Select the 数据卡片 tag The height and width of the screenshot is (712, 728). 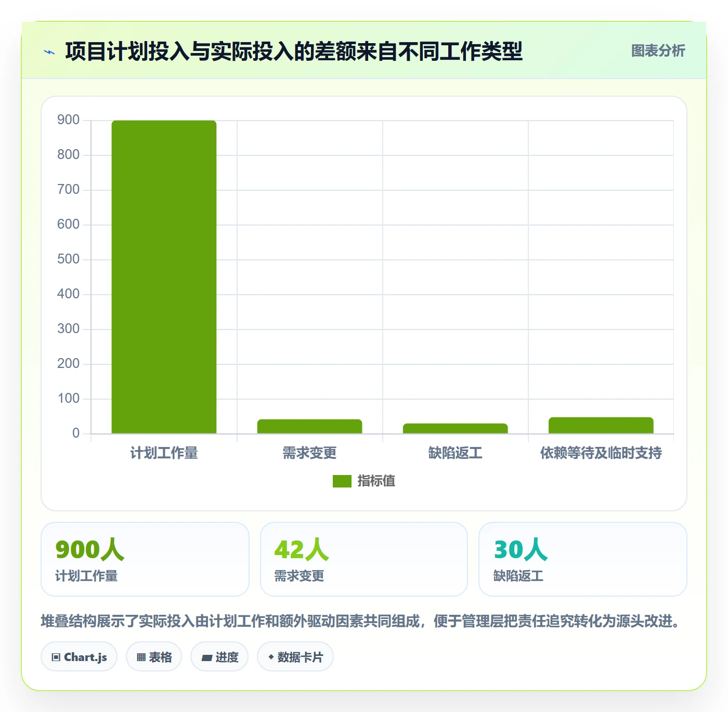(295, 657)
